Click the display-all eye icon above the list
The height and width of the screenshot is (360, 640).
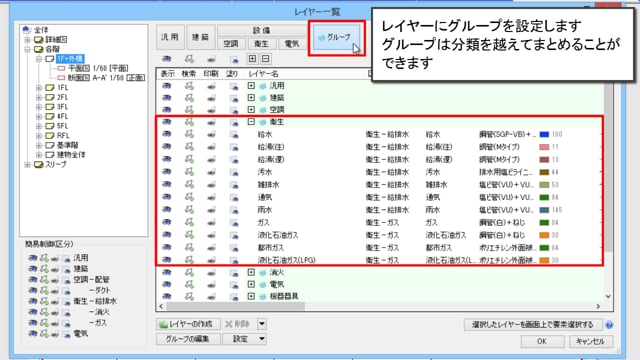click(167, 59)
